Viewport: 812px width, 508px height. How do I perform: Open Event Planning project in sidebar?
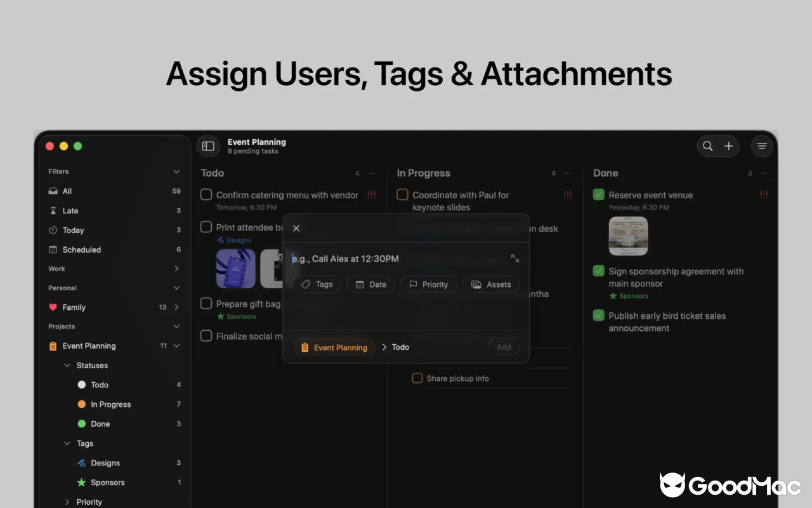click(114, 346)
